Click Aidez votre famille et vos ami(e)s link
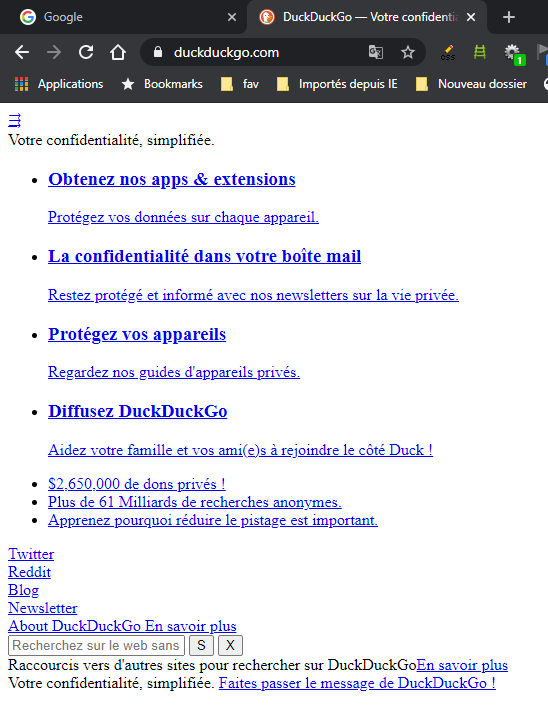Screen dimensions: 548x710 click(240, 450)
